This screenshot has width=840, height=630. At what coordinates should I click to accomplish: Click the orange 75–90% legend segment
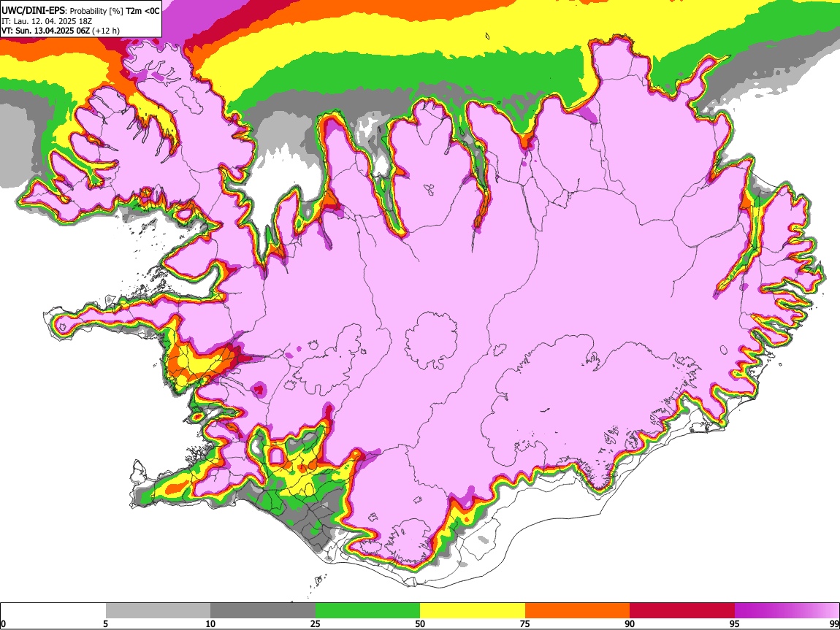click(578, 611)
